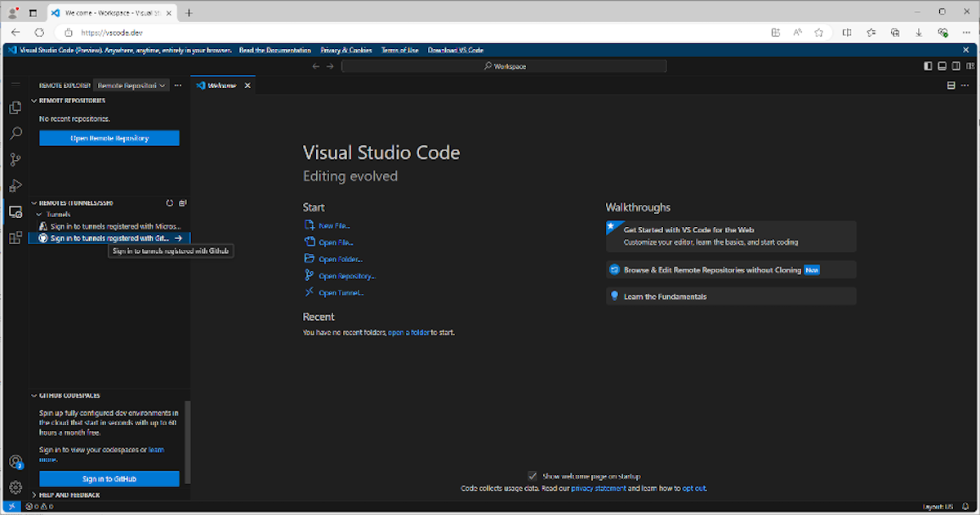Add page to favorites star icon
This screenshot has height=515, width=980.
(819, 32)
